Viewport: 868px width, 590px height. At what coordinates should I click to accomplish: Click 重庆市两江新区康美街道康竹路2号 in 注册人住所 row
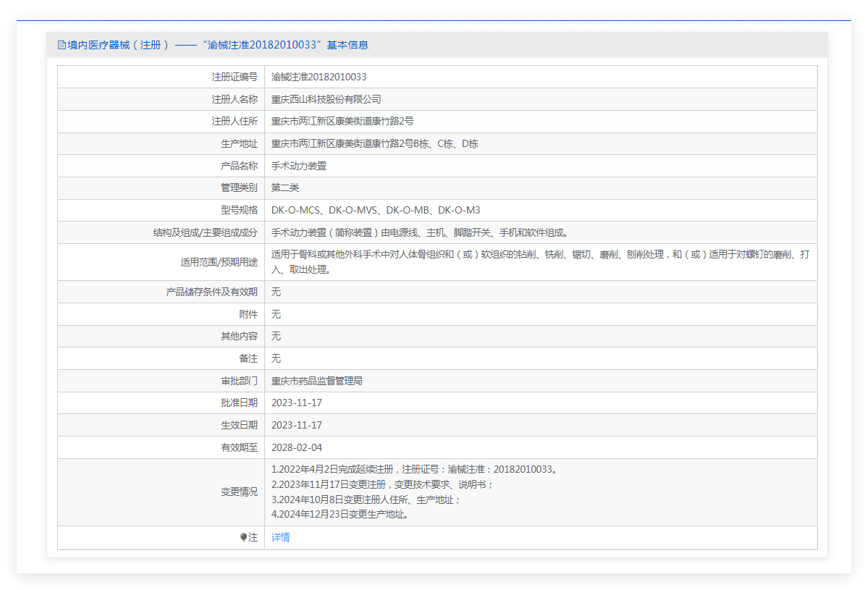342,121
